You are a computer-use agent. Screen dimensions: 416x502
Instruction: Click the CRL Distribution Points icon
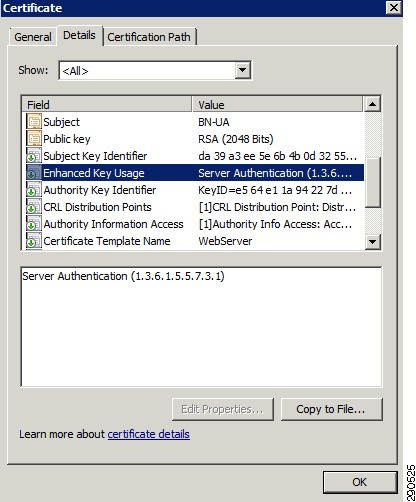(x=34, y=207)
